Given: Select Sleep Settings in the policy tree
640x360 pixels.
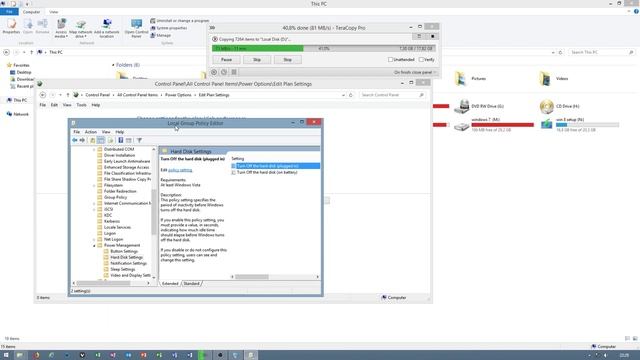Looking at the screenshot, I should coord(122,270).
